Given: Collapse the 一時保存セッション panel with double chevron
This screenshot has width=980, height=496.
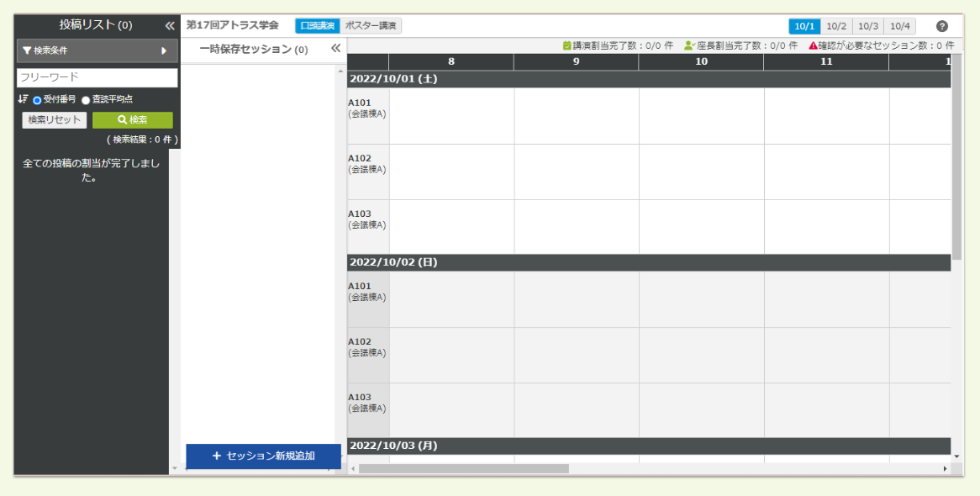Looking at the screenshot, I should pyautogui.click(x=336, y=49).
